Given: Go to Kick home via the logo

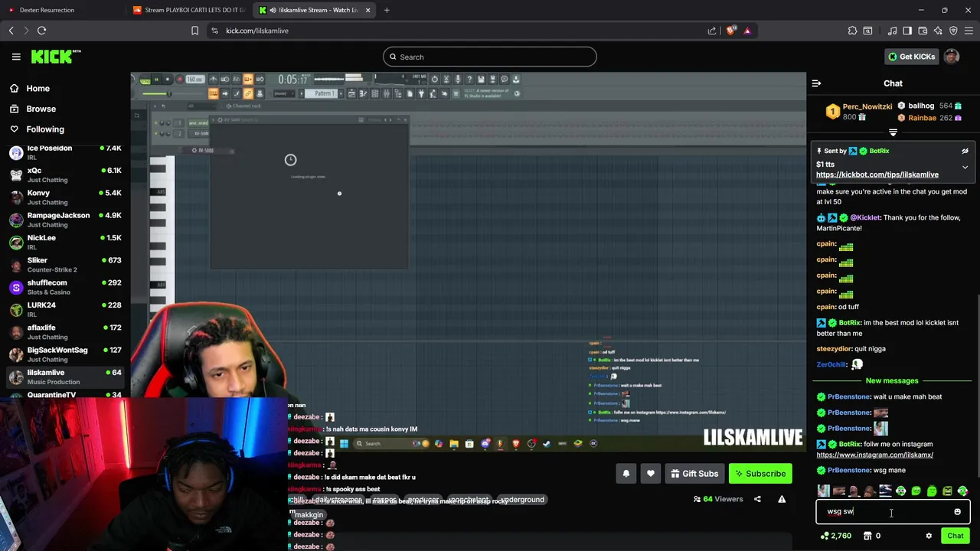Looking at the screenshot, I should [x=56, y=57].
